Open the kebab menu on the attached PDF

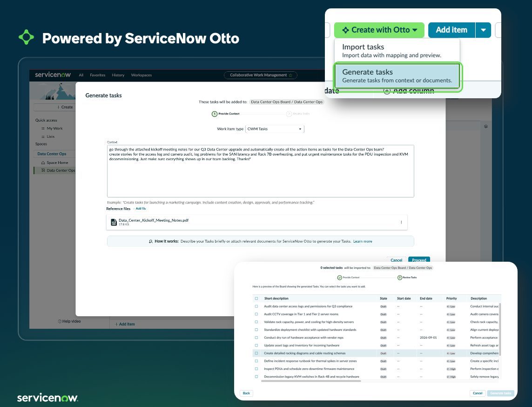401,222
